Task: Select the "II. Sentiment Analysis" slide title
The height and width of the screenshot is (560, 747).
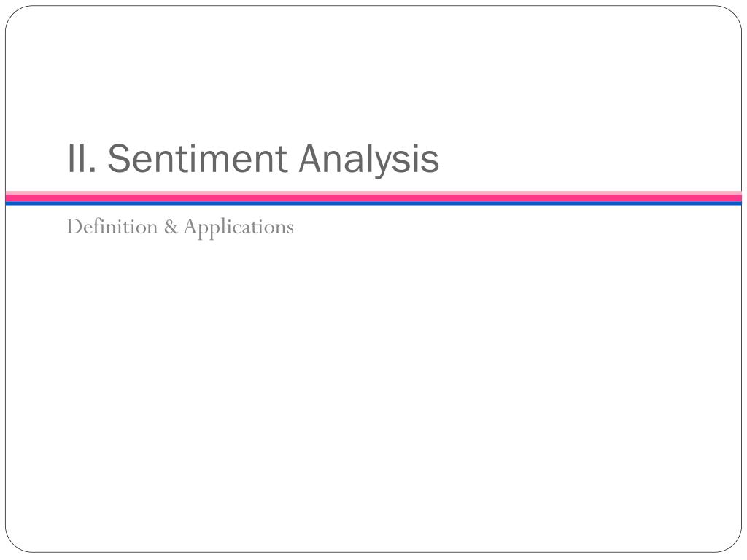Action: (x=253, y=160)
